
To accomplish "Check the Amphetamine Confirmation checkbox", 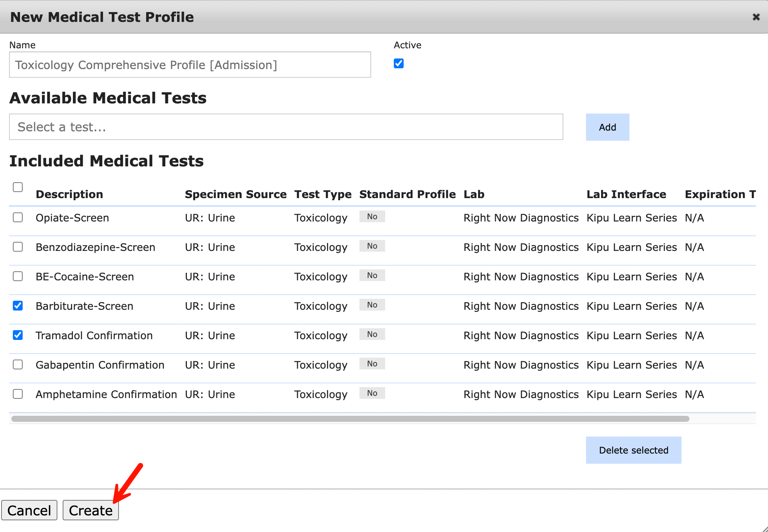I will point(18,394).
